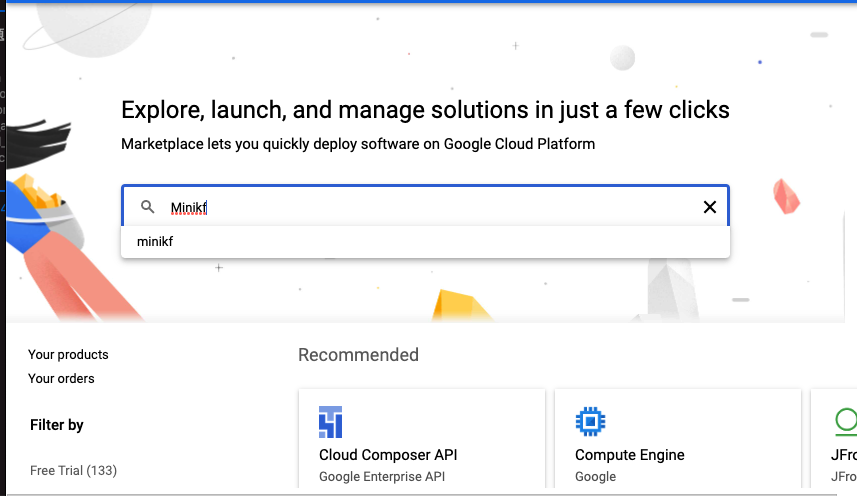
Task: Click the gray moon illustration graphic
Action: tap(622, 58)
